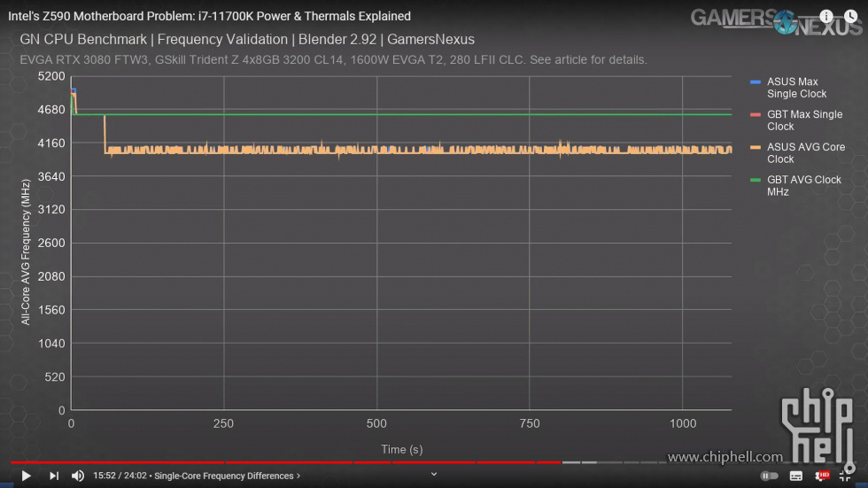
Task: Click the 15:52 / 24:02 time display
Action: (x=120, y=476)
